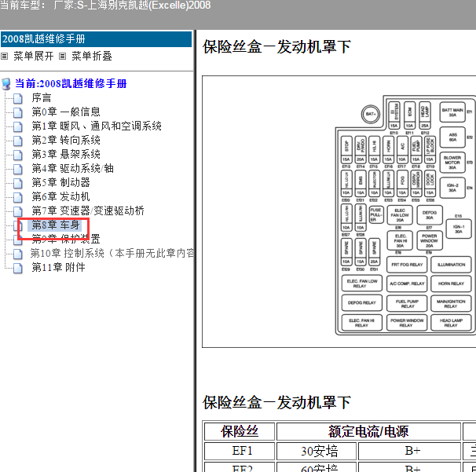Open 第1章 暖风、通风和空调系统
Viewport: 476px width, 472px height.
click(x=97, y=126)
